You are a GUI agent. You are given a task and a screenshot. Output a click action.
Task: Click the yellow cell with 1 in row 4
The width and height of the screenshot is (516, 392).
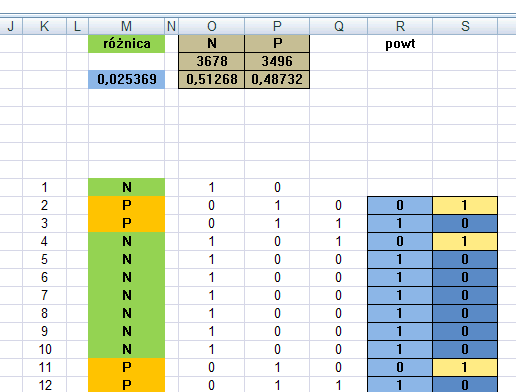(465, 241)
